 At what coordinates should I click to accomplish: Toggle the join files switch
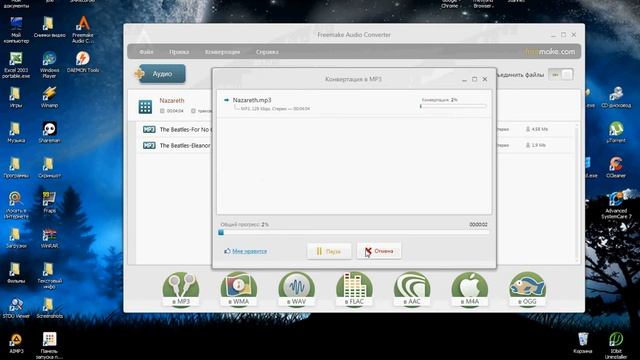click(x=561, y=75)
